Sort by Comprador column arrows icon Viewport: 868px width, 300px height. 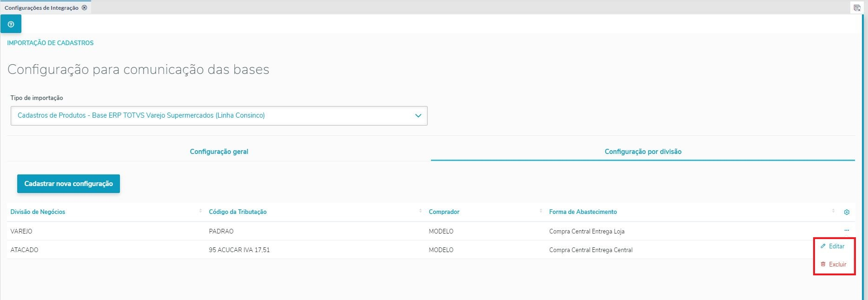[x=541, y=211]
